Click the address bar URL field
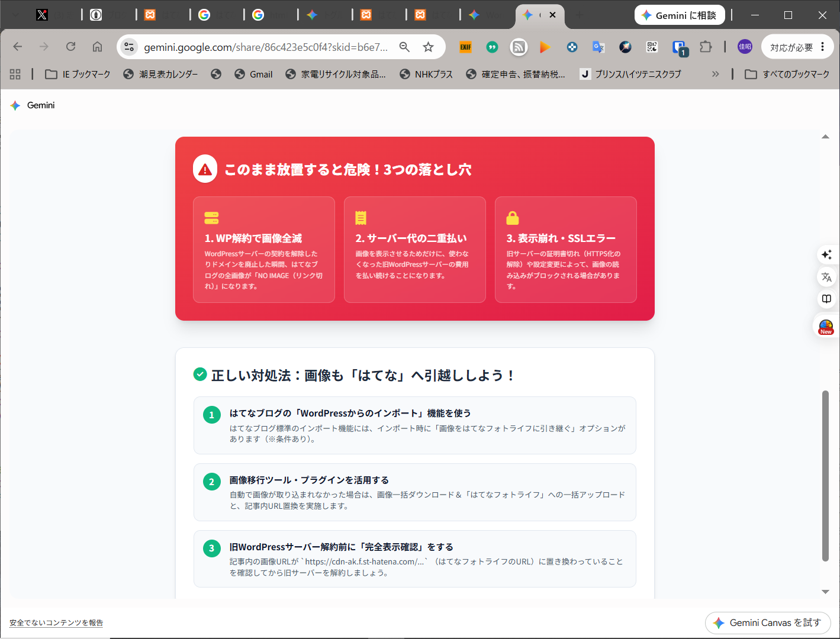Image resolution: width=840 pixels, height=639 pixels. click(x=266, y=47)
